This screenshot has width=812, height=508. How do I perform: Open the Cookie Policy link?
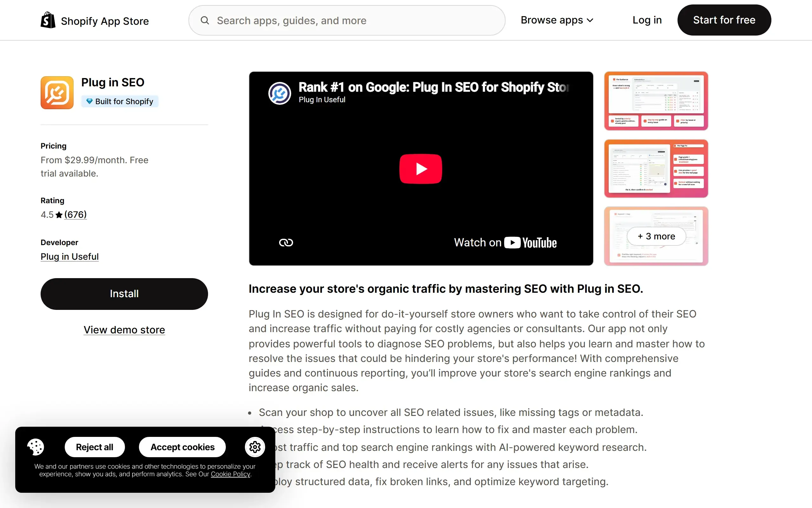pyautogui.click(x=231, y=474)
